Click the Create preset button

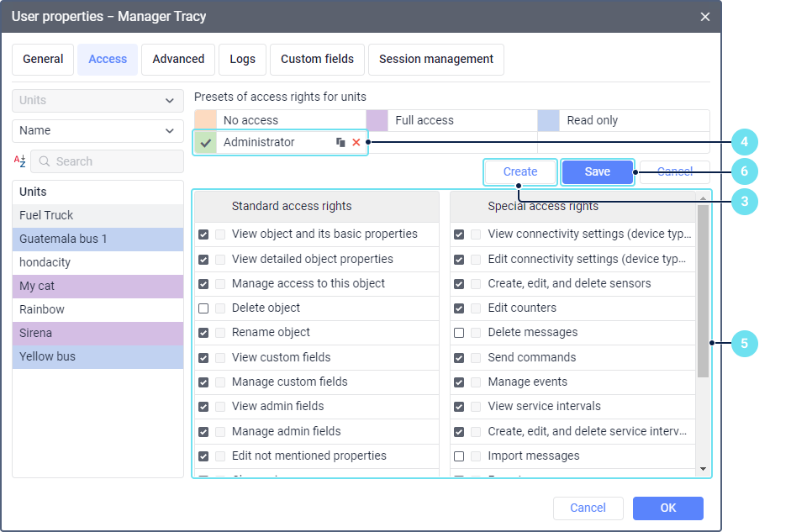point(520,171)
